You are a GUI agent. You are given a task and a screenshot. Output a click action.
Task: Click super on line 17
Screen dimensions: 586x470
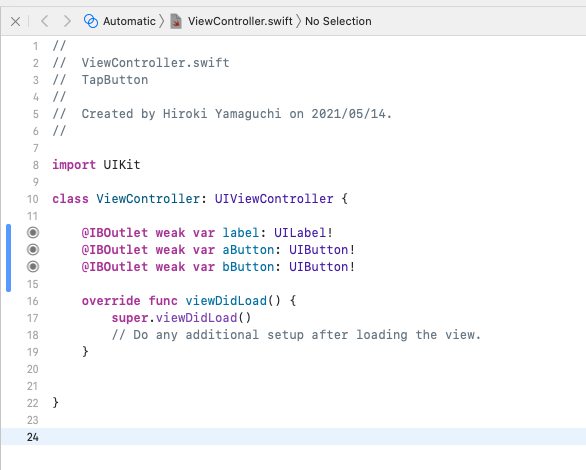[x=130, y=318]
